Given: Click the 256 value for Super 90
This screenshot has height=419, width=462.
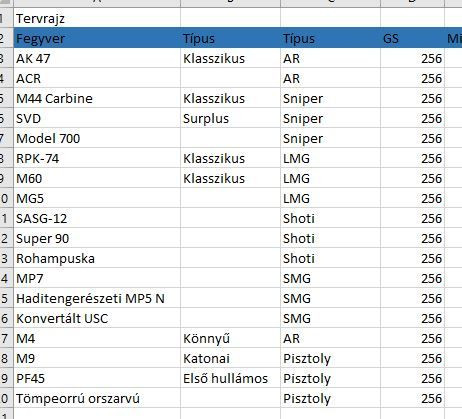Looking at the screenshot, I should point(412,238).
